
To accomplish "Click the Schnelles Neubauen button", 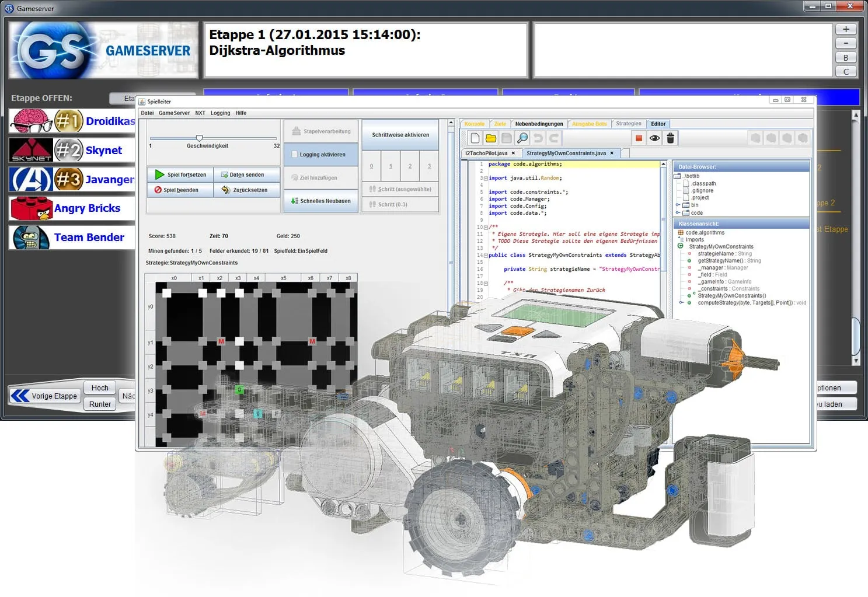I will pyautogui.click(x=320, y=201).
